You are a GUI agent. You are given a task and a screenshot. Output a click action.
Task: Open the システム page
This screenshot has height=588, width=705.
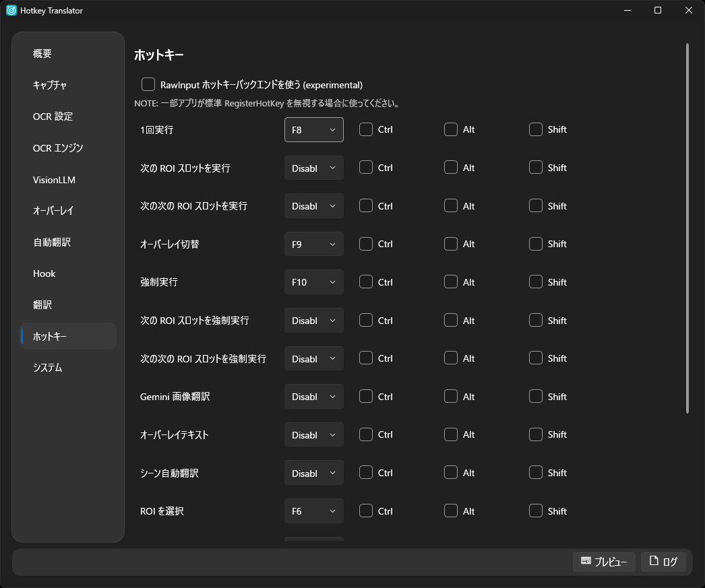click(68, 368)
